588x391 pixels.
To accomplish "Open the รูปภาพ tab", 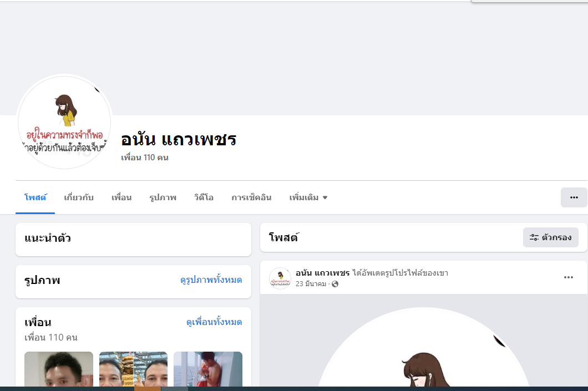I will tap(163, 197).
